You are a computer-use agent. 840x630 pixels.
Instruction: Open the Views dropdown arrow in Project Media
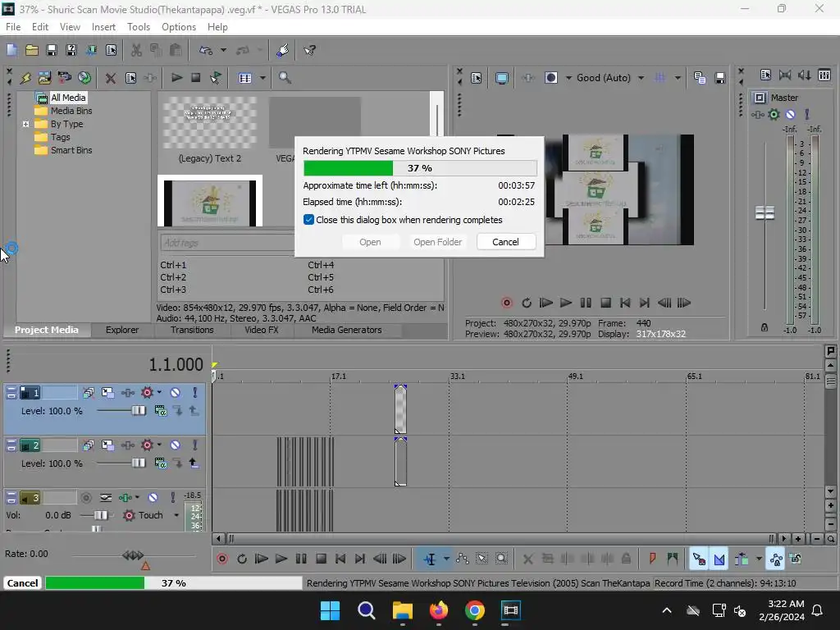[x=262, y=78]
